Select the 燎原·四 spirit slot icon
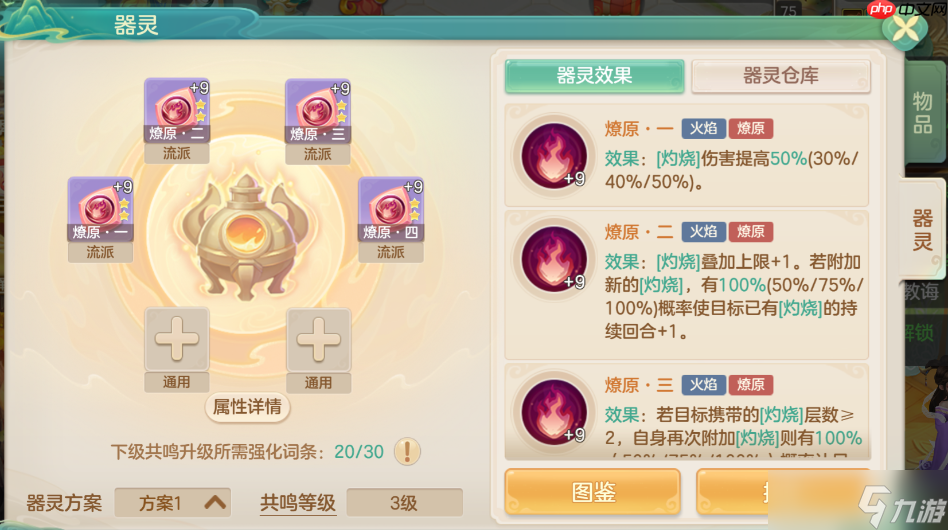This screenshot has height=530, width=948. tap(391, 208)
